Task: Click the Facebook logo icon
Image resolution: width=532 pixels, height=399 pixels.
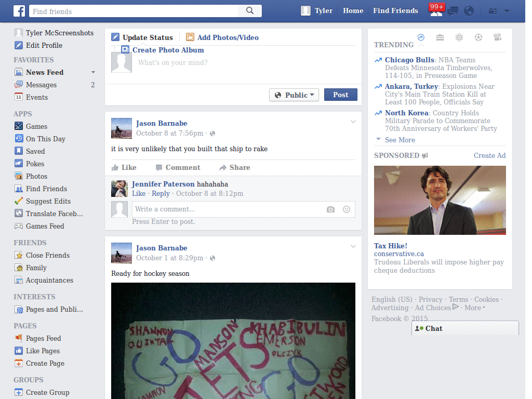Action: [x=19, y=11]
